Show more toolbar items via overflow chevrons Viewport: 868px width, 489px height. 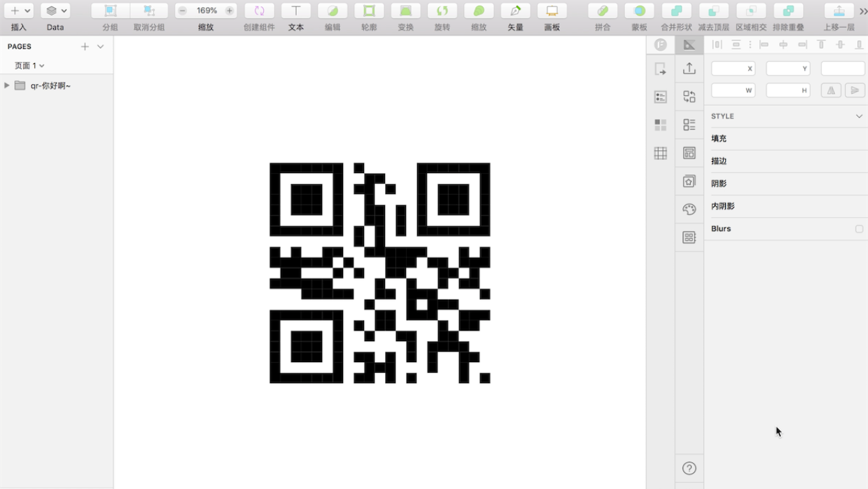[x=863, y=11]
